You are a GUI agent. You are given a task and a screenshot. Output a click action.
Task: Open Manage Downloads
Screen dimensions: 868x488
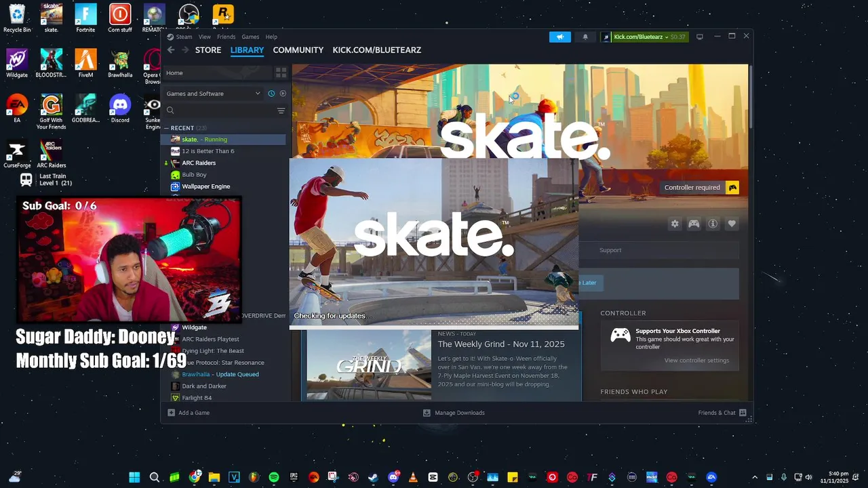pos(454,413)
